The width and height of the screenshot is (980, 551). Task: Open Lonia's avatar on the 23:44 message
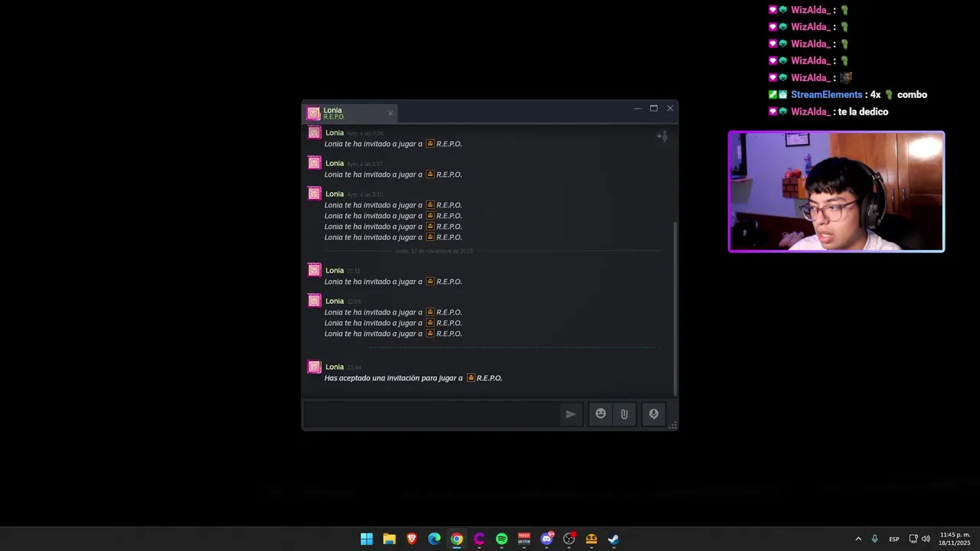(314, 367)
